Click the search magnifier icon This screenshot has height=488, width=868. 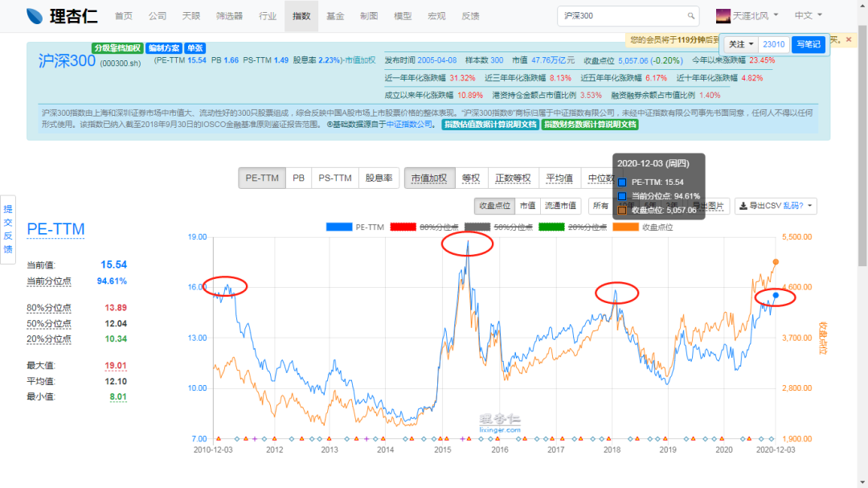point(691,16)
